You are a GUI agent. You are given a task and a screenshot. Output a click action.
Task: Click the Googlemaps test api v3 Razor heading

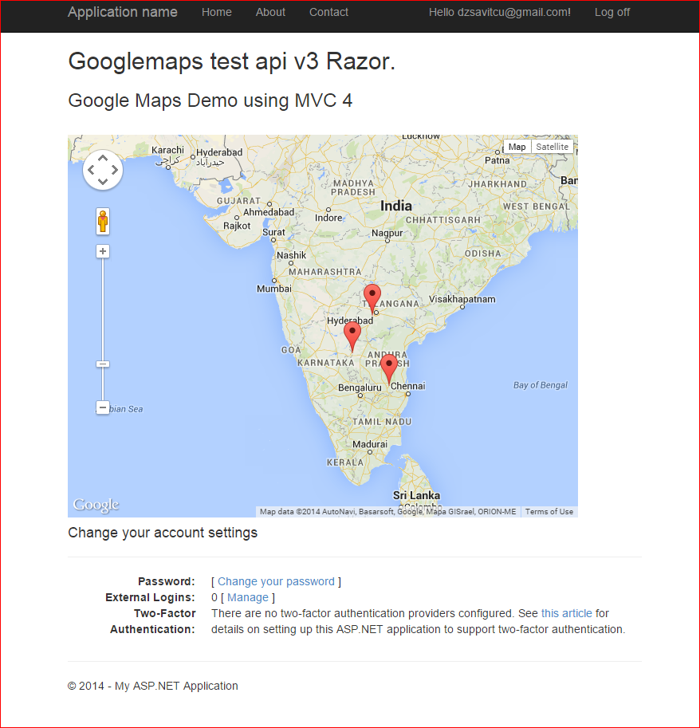pyautogui.click(x=232, y=61)
